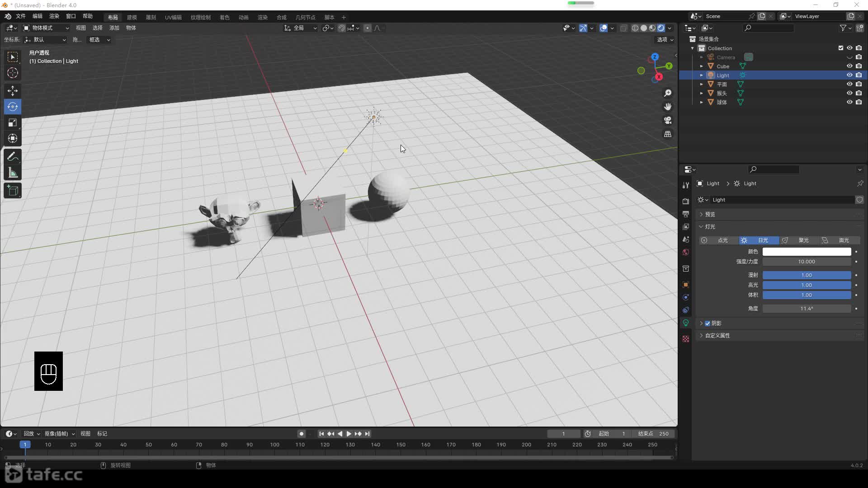Screen dimensions: 868x488
Task: Select the box select tool in toolbar
Action: pos(13,57)
